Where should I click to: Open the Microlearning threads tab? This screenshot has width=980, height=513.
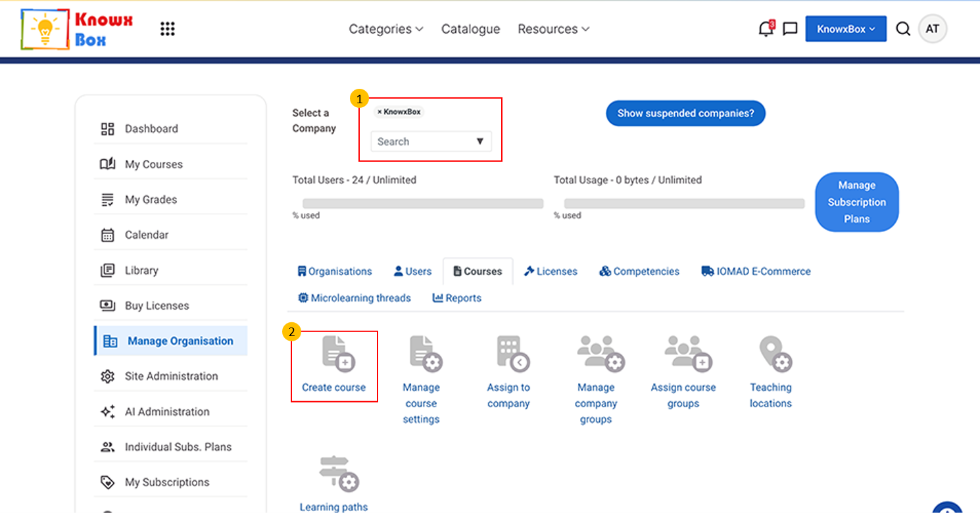coord(355,298)
